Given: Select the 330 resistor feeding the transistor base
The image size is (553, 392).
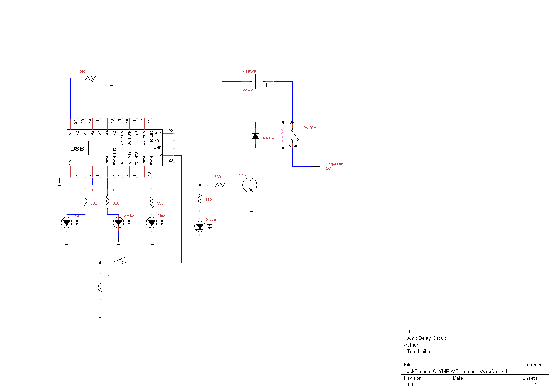Looking at the screenshot, I should click(x=220, y=185).
